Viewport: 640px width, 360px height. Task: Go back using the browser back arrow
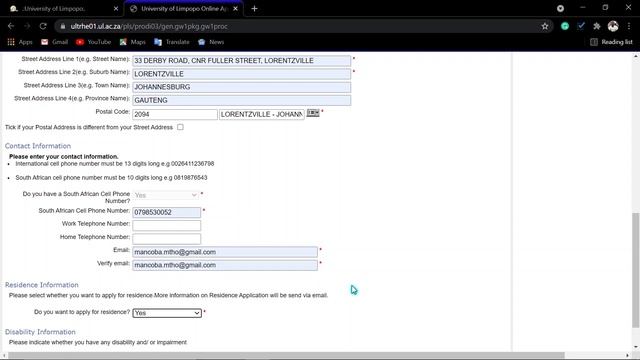(x=11, y=26)
